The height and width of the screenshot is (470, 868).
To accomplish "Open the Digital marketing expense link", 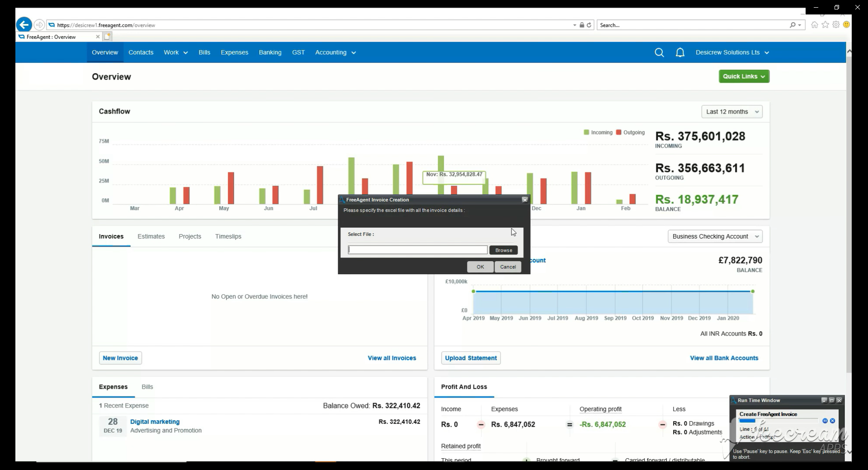I will tap(155, 422).
